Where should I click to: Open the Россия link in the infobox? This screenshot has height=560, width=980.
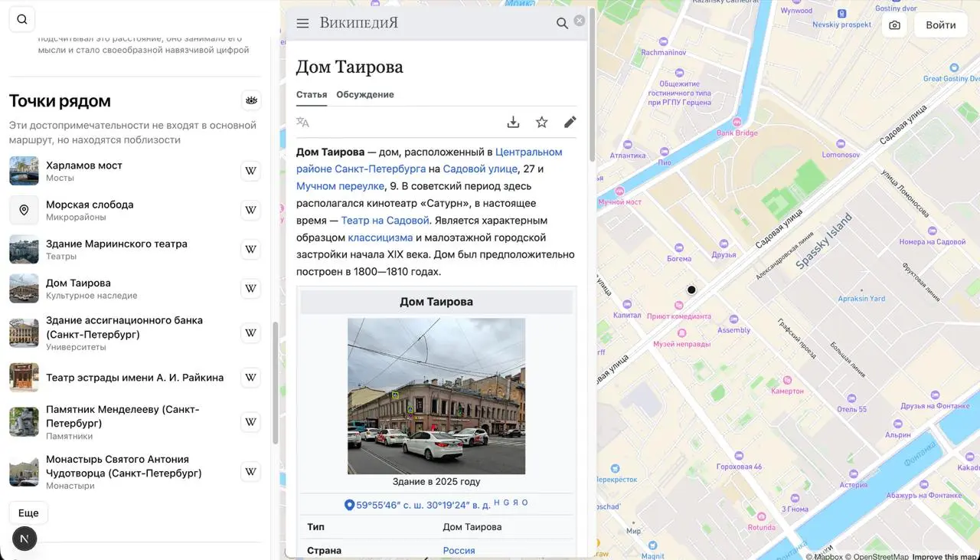pos(459,551)
